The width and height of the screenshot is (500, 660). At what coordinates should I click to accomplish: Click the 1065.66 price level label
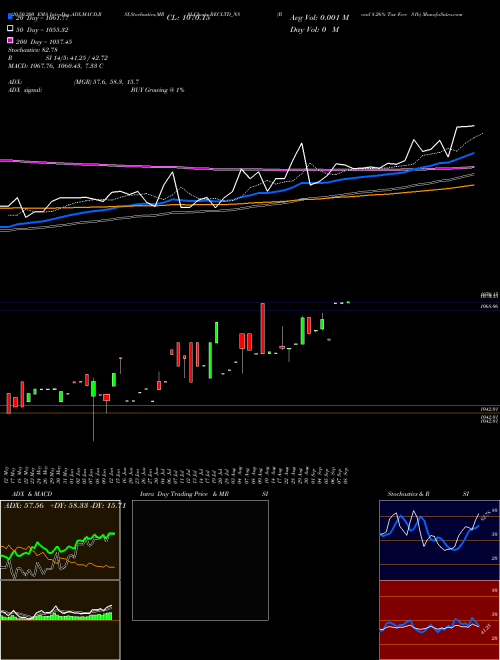pyautogui.click(x=490, y=306)
